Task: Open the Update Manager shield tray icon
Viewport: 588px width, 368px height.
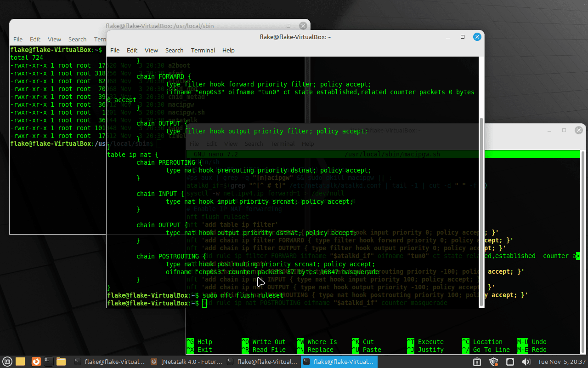Action: (x=494, y=362)
